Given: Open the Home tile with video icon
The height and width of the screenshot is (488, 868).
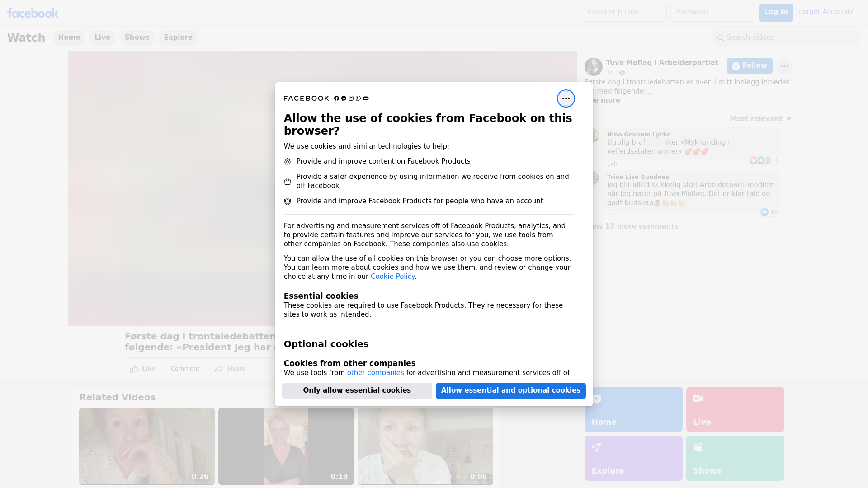Looking at the screenshot, I should point(633,409).
